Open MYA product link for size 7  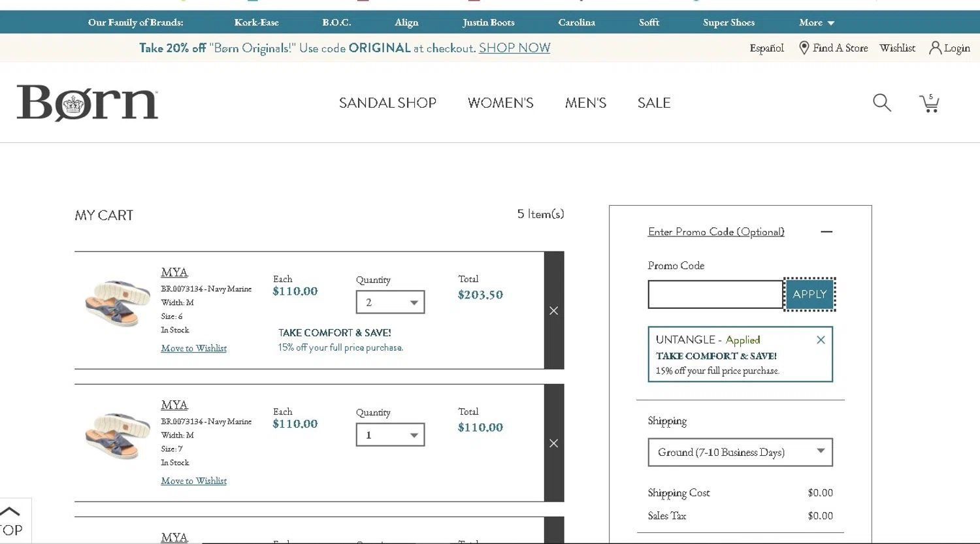[x=174, y=405]
